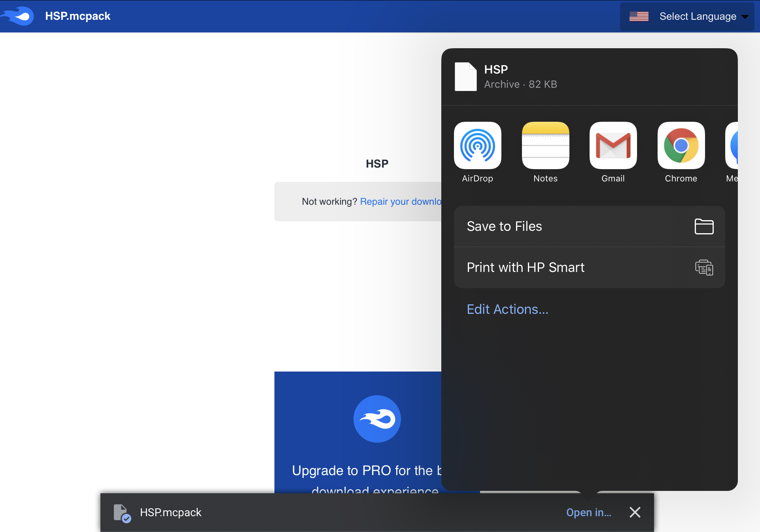Tap the folder icon in Save to Files row
This screenshot has height=532, width=760.
[704, 226]
